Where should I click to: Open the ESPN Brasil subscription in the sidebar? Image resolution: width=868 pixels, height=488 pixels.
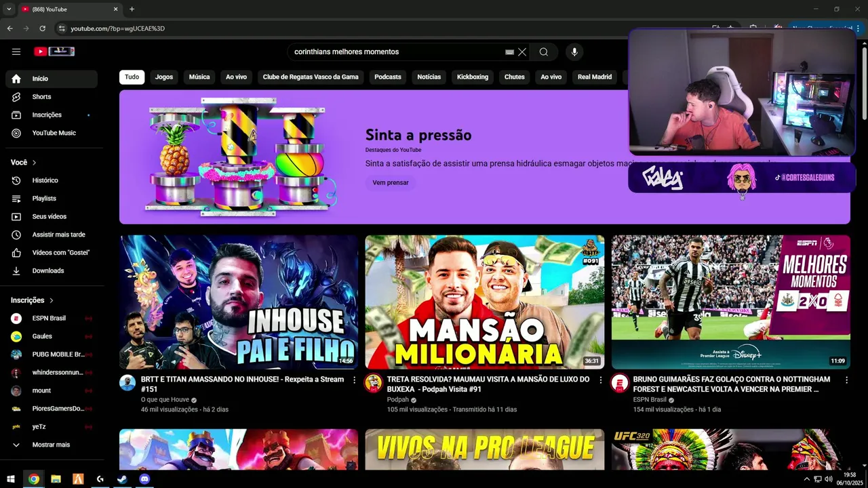point(52,318)
